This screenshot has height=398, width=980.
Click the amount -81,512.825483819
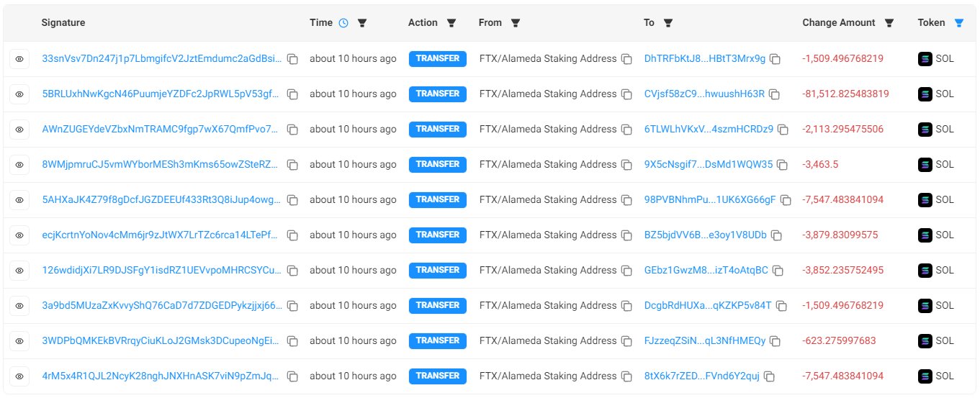click(845, 94)
